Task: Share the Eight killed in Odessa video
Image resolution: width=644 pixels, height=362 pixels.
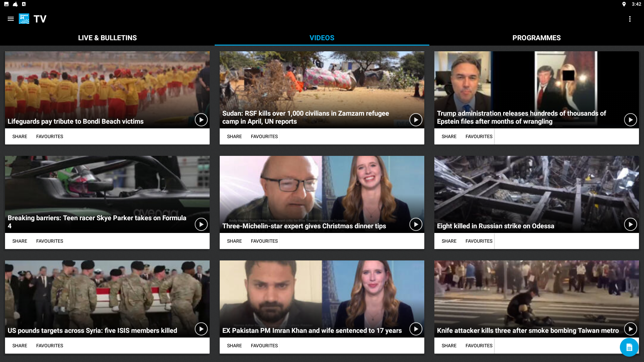Action: tap(449, 241)
